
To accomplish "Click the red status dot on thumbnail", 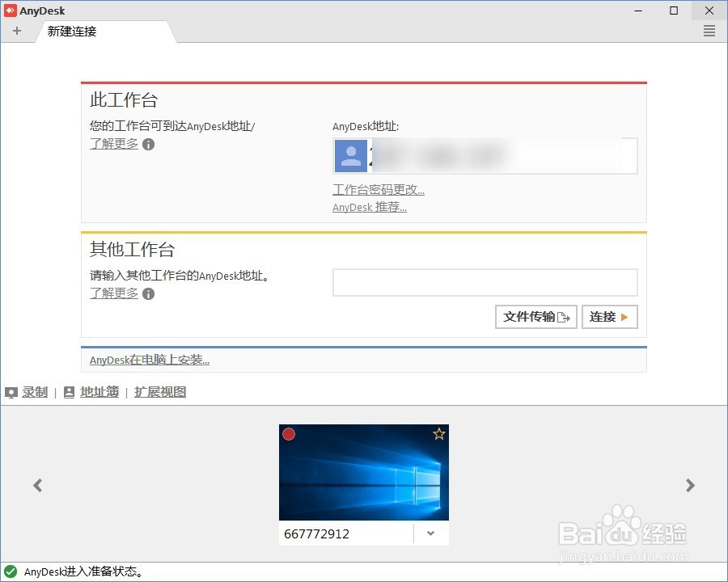I will click(289, 434).
